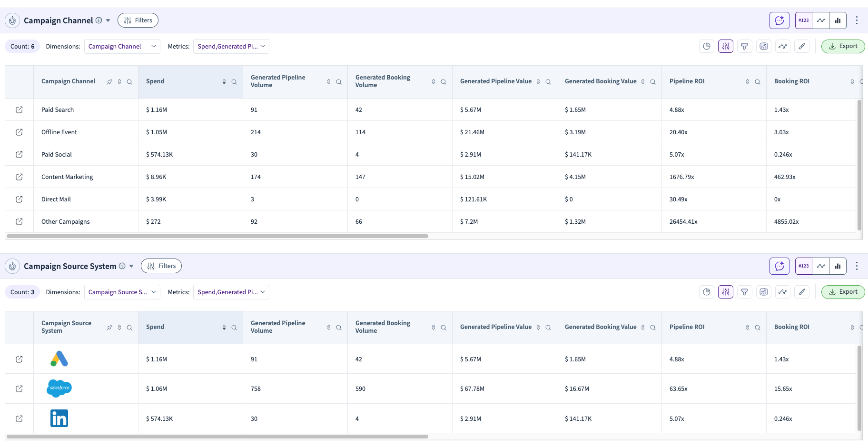Select #123 table view for Campaign Source System
868x448 pixels.
click(x=804, y=266)
